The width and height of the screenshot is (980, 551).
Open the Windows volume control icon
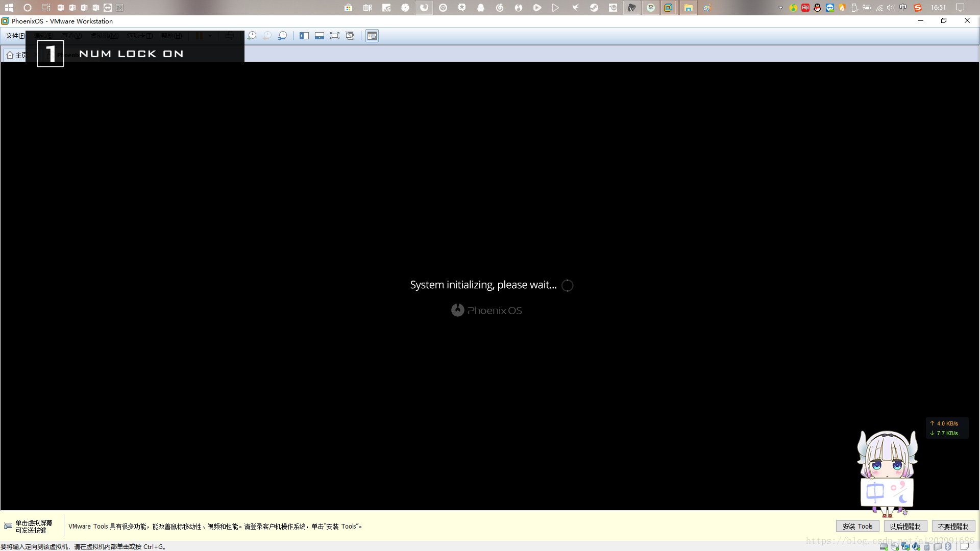(x=891, y=8)
